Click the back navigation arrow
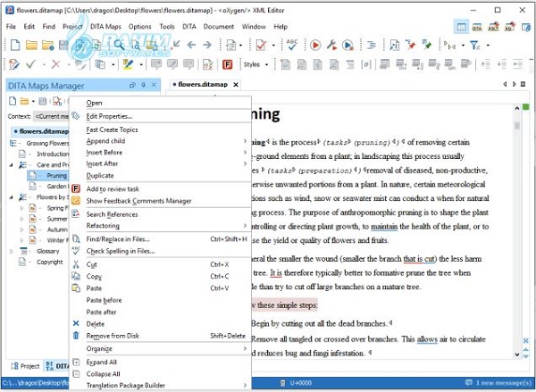 (191, 45)
